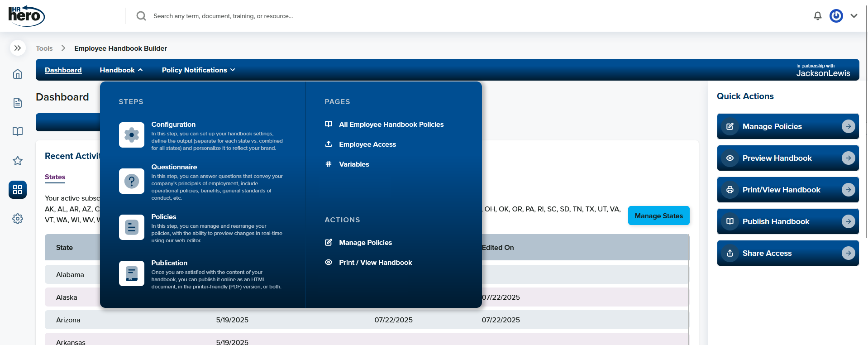The image size is (868, 345).
Task: Open the home icon in sidebar
Action: 18,74
